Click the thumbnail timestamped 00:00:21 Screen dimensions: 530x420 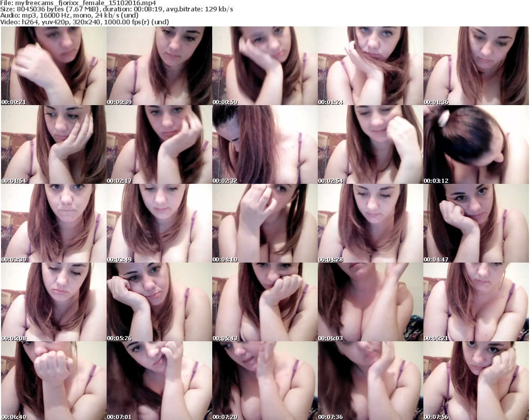point(53,66)
